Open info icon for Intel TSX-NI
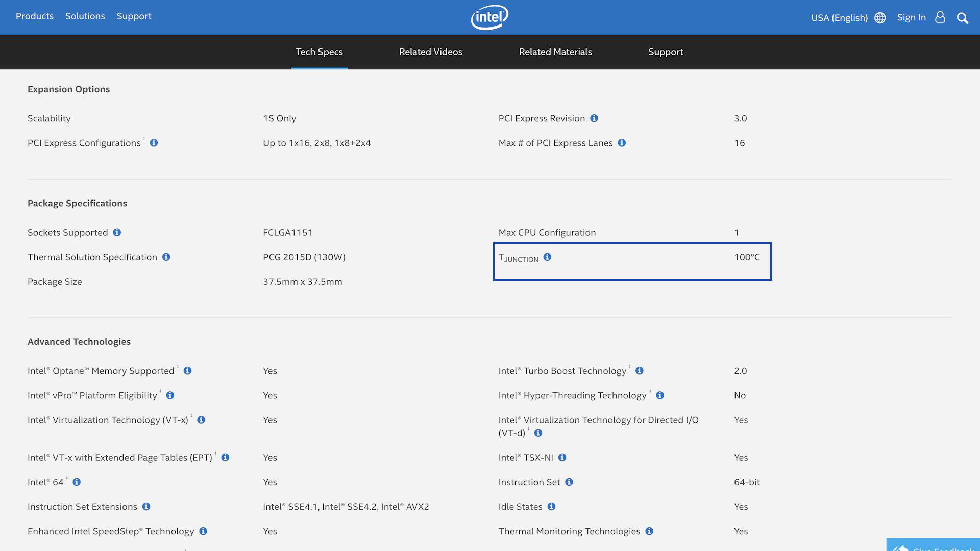The image size is (980, 551). click(x=562, y=457)
